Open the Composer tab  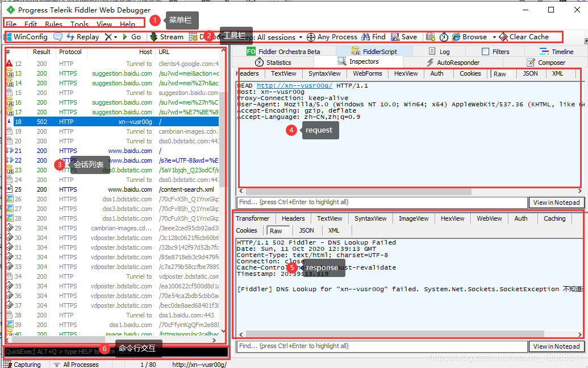[546, 63]
